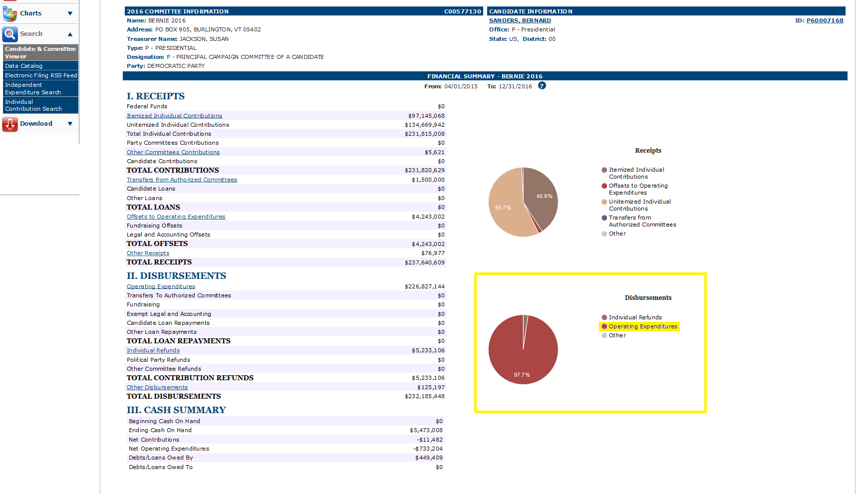Open Other Receipts link
The width and height of the screenshot is (868, 494).
coord(148,253)
